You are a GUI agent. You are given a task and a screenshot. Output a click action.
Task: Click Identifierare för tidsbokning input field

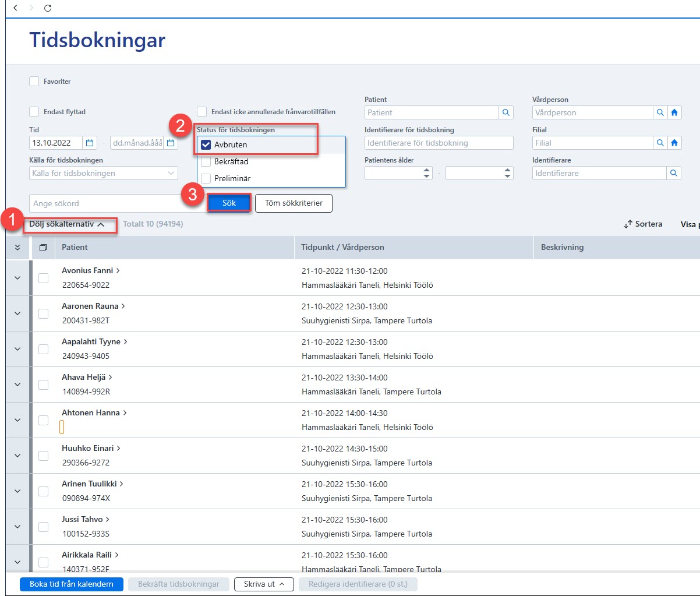439,143
